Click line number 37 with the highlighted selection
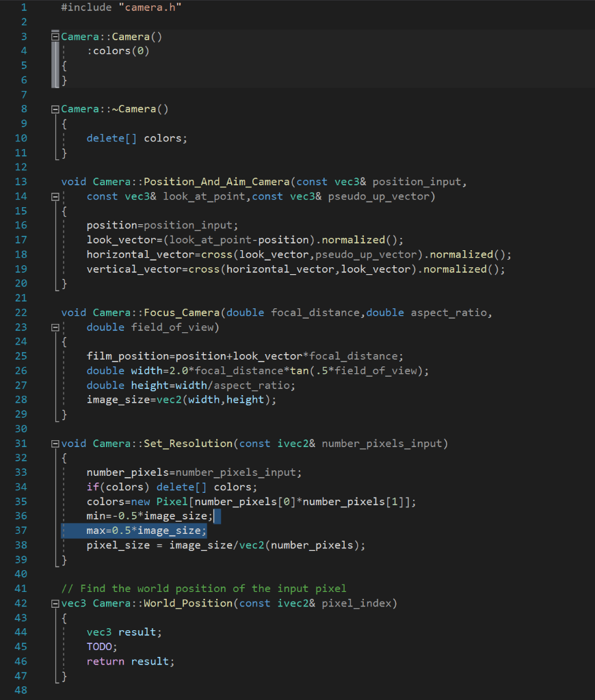 [21, 530]
